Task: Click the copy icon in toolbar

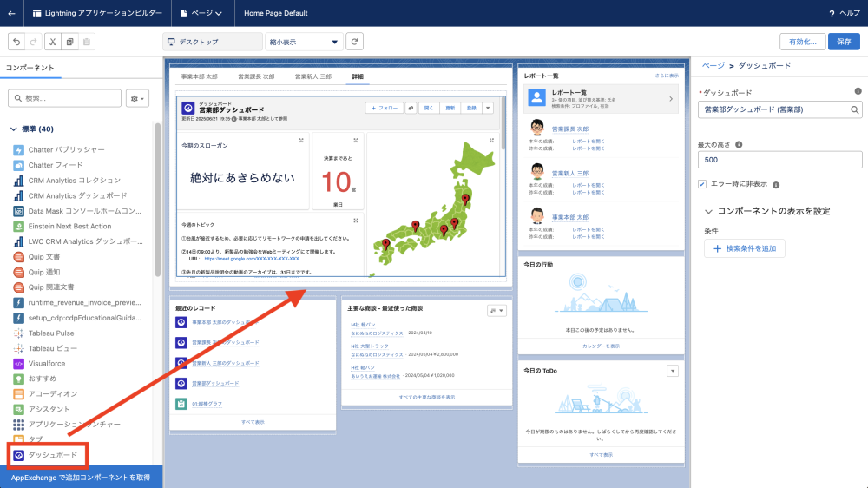Action: click(69, 42)
